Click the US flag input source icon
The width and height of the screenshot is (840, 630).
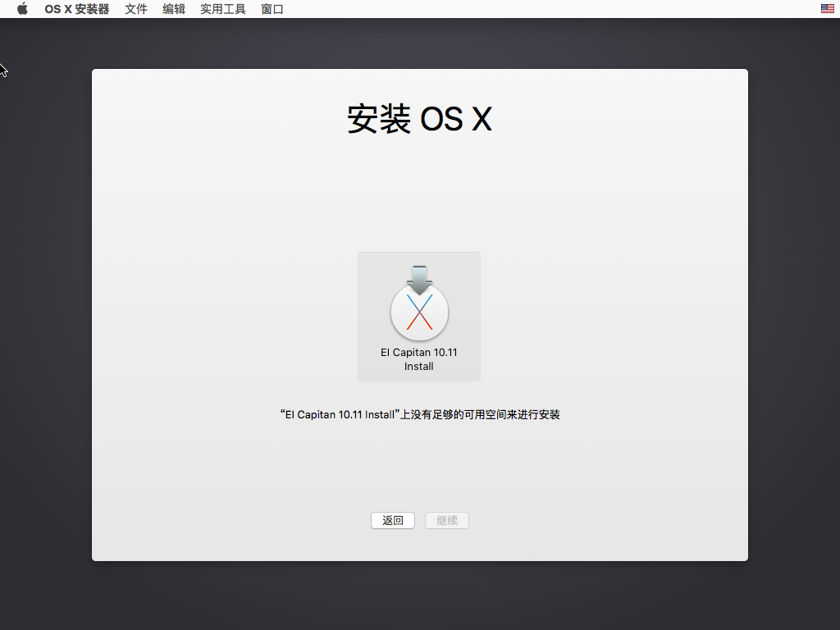tap(827, 9)
